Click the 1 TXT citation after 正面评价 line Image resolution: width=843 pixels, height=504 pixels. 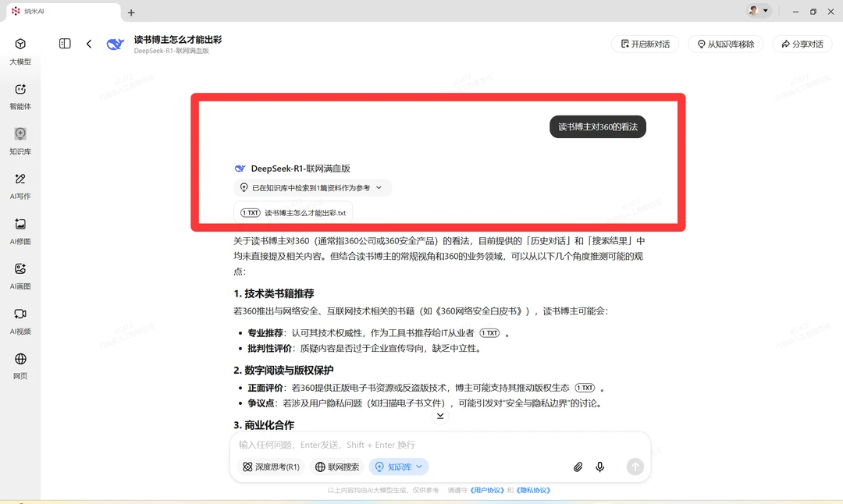coord(585,388)
